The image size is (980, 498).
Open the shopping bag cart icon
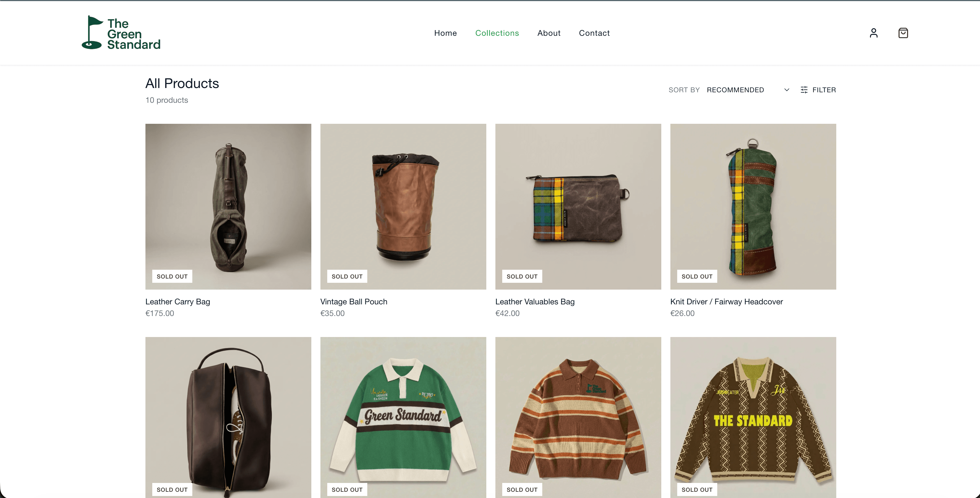pos(903,33)
